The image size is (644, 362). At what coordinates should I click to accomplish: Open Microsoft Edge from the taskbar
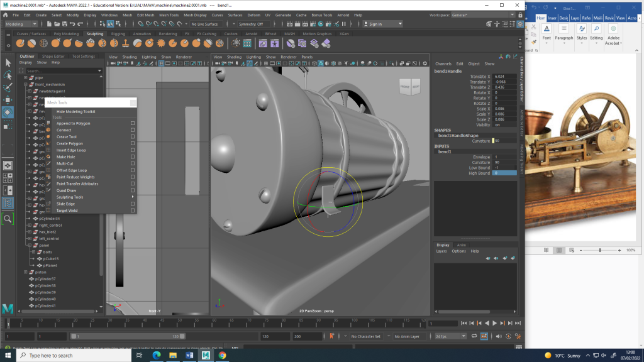[157, 355]
